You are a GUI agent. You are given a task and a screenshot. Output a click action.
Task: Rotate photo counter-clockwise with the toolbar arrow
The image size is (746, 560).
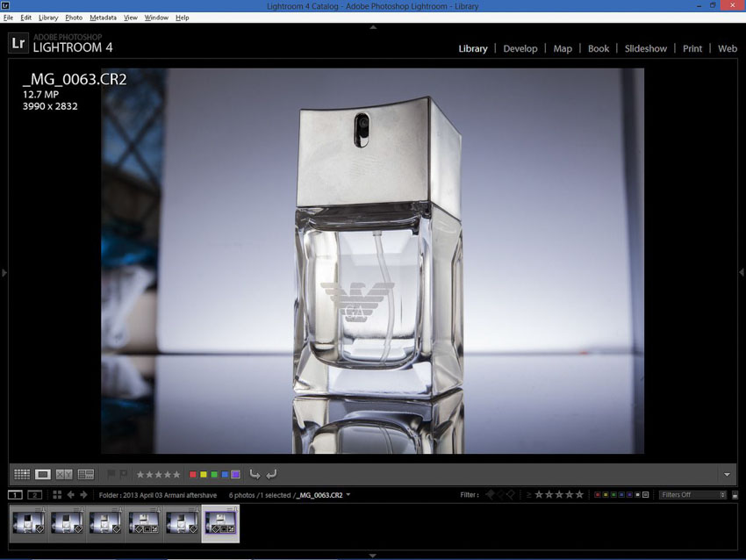coord(255,474)
